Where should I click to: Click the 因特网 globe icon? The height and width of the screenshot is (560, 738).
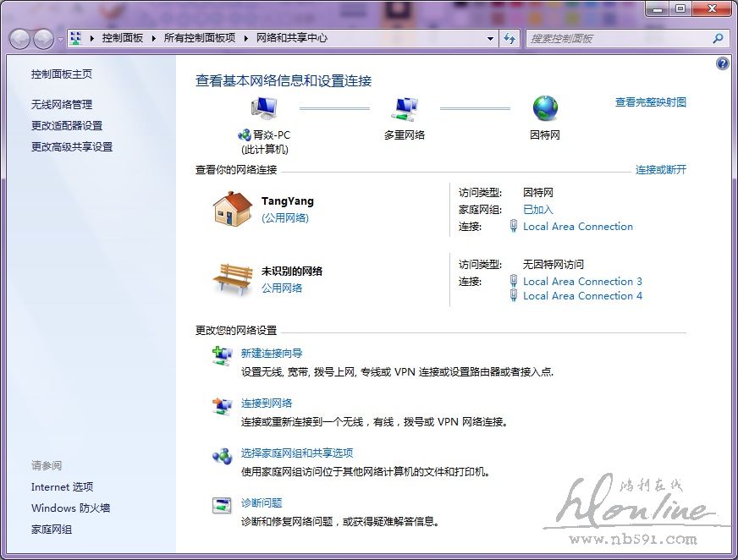(545, 107)
